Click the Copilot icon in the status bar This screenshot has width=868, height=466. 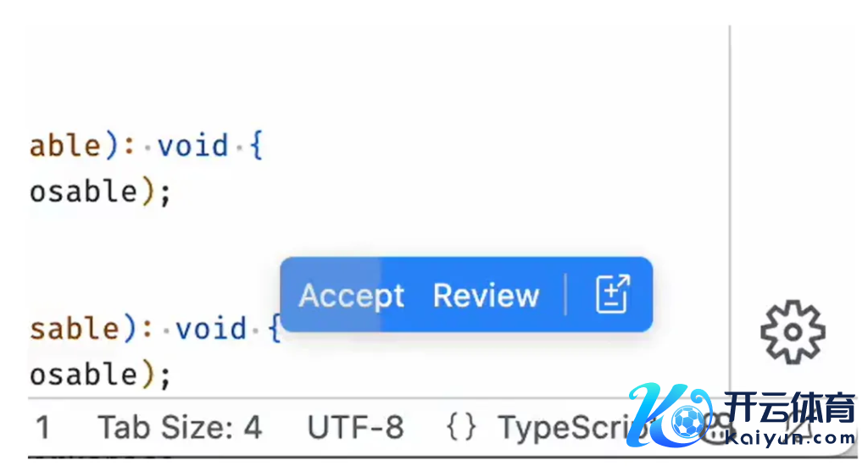click(x=716, y=428)
